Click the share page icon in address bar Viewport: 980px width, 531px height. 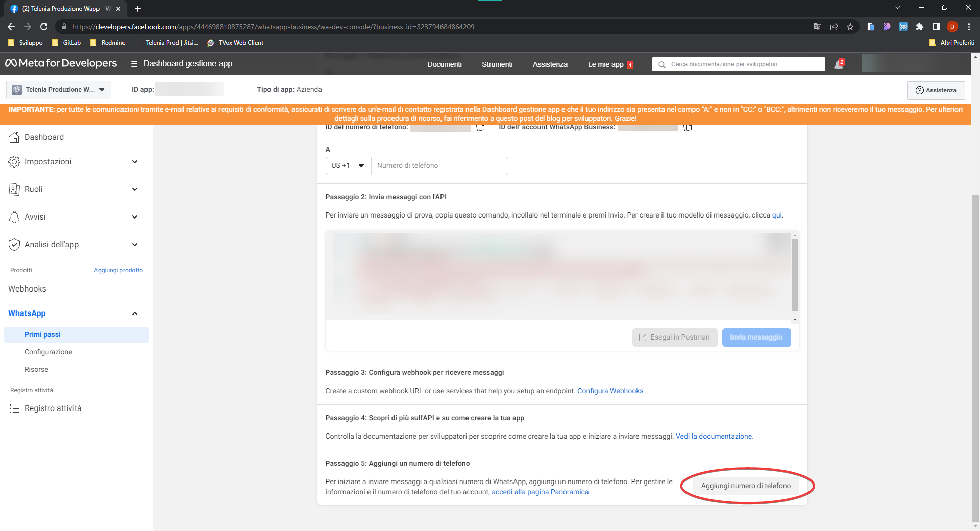834,27
